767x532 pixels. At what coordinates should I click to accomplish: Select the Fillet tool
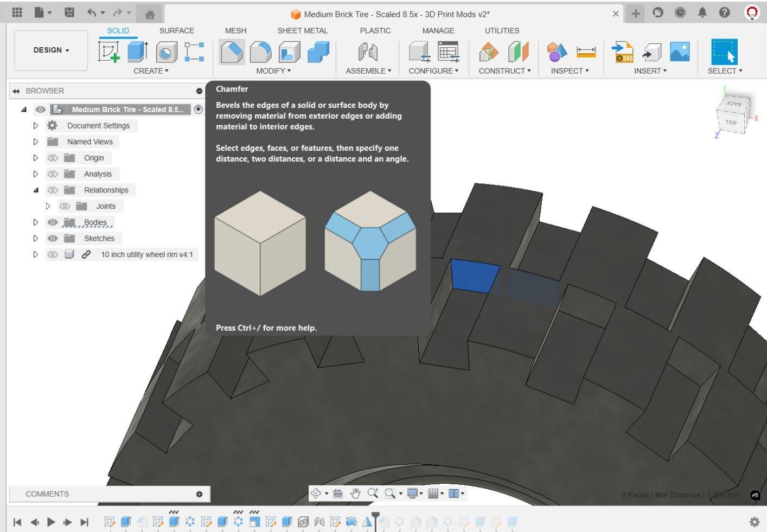click(260, 52)
